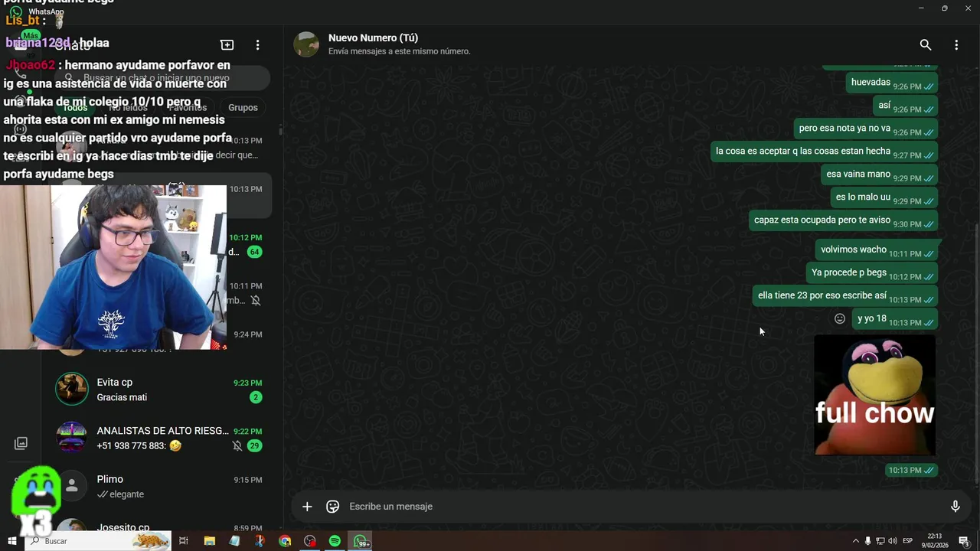The width and height of the screenshot is (980, 551).
Task: Open network status in system tray
Action: click(x=880, y=541)
